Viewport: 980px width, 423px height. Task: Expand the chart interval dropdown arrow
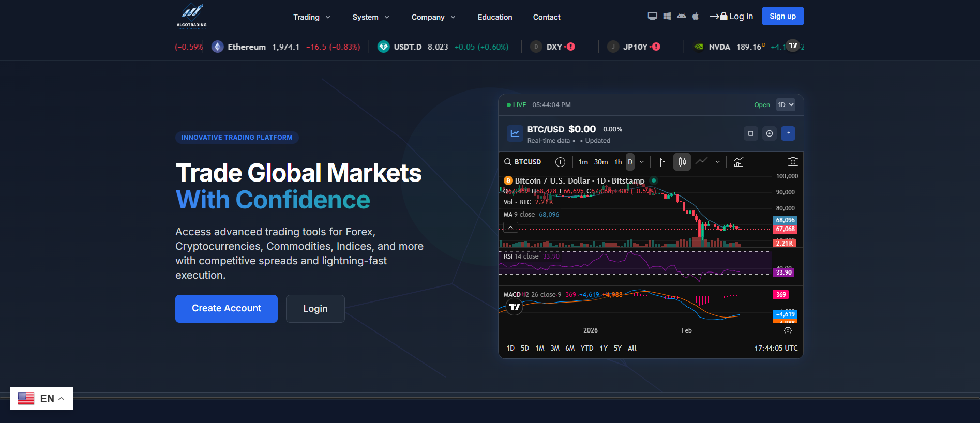coord(642,162)
